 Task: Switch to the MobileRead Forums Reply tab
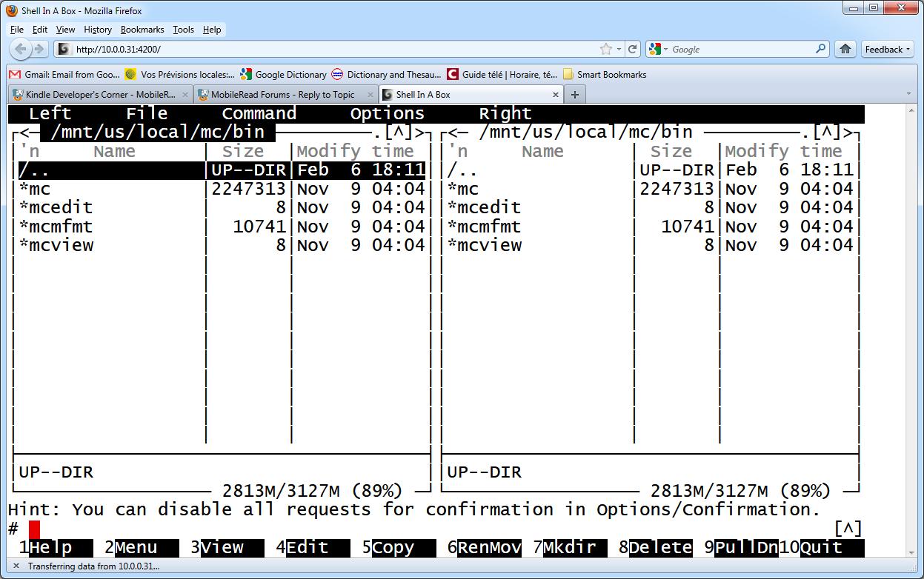pyautogui.click(x=286, y=95)
